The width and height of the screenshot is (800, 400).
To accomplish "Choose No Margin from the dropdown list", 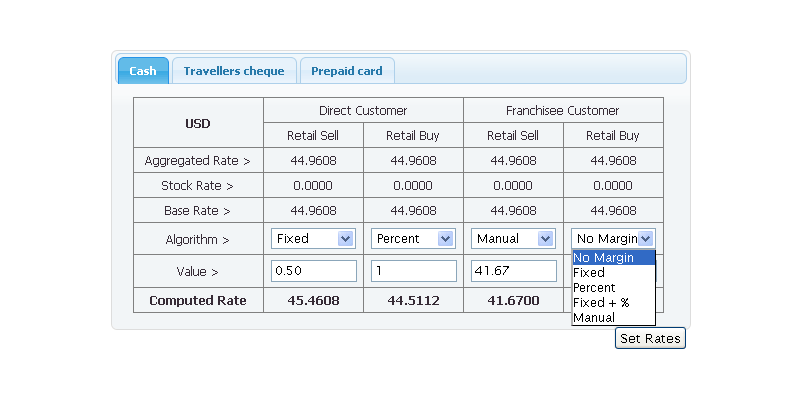I will pos(612,258).
